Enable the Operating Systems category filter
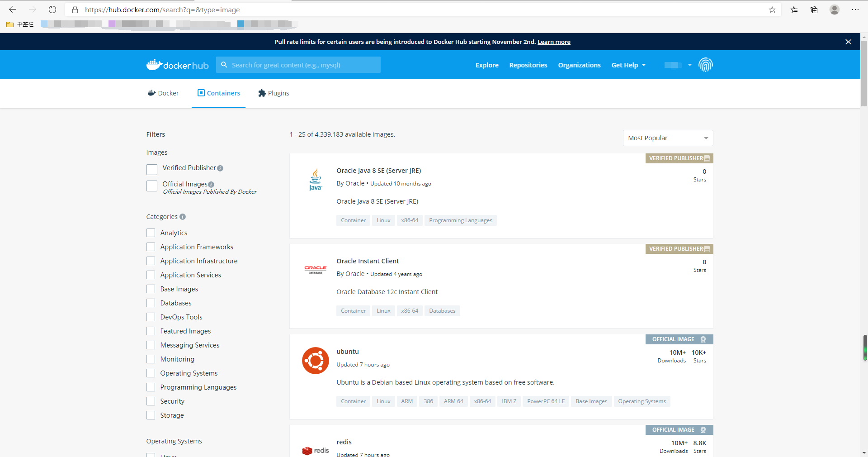 coord(151,373)
